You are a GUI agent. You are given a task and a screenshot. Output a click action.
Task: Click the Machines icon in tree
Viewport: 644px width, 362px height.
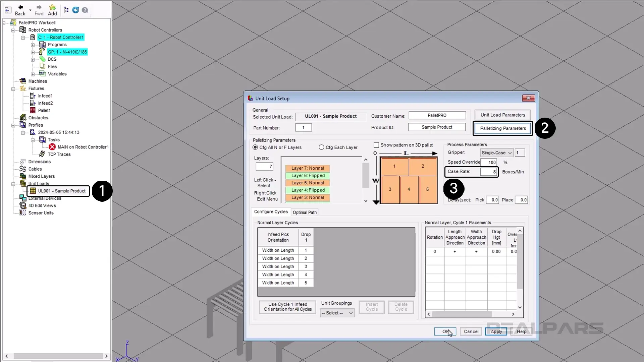click(23, 81)
